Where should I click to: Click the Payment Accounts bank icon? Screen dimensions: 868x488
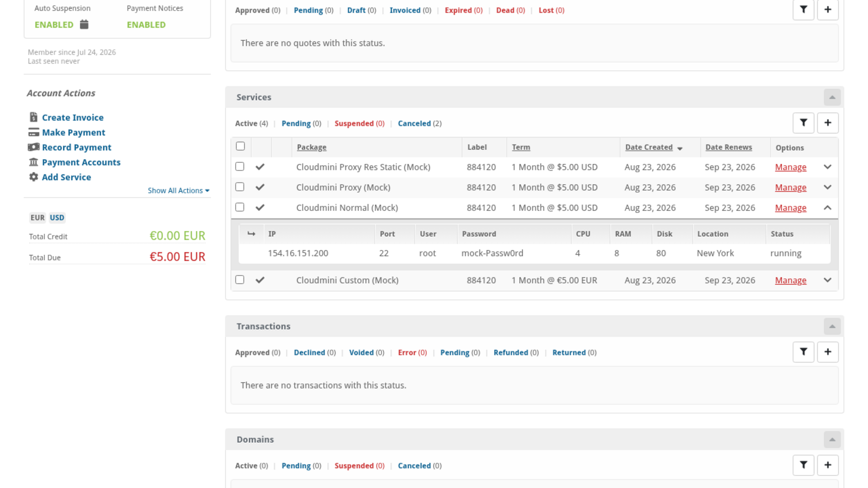tap(33, 162)
